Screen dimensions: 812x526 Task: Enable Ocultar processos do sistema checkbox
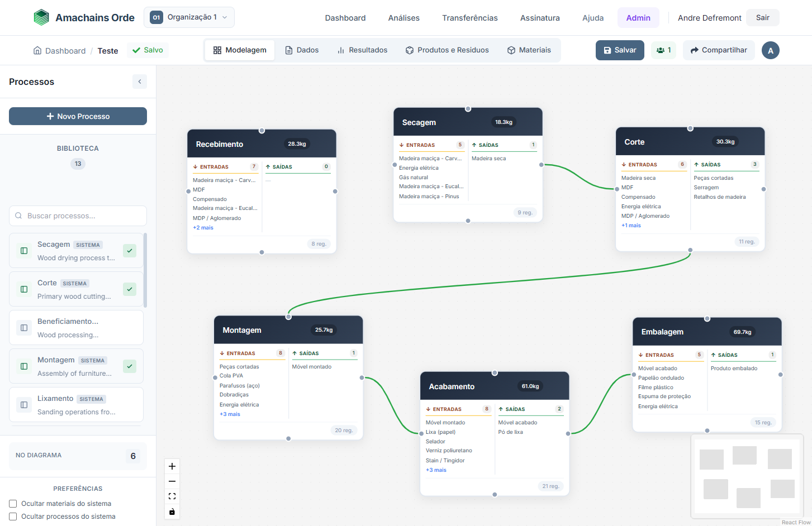tap(13, 517)
